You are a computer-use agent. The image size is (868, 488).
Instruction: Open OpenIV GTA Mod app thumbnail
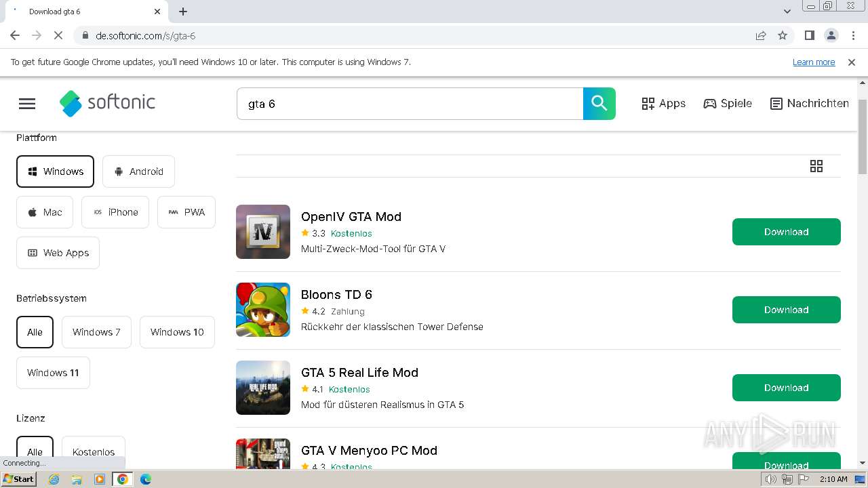tap(263, 232)
